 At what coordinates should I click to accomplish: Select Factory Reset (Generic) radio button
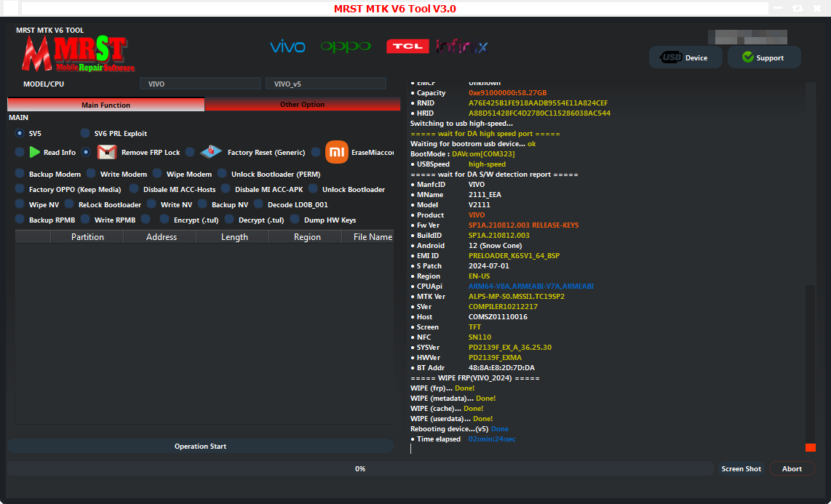click(190, 153)
